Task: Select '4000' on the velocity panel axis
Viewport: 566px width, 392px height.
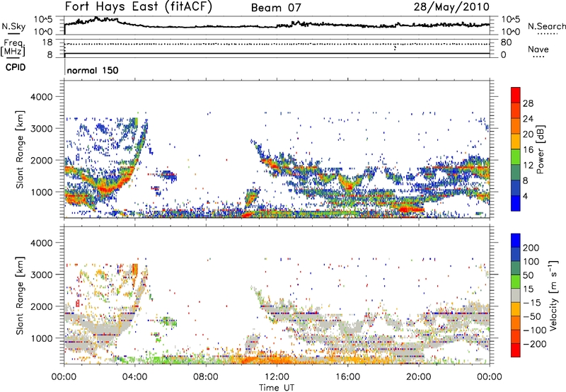Action: (x=42, y=243)
